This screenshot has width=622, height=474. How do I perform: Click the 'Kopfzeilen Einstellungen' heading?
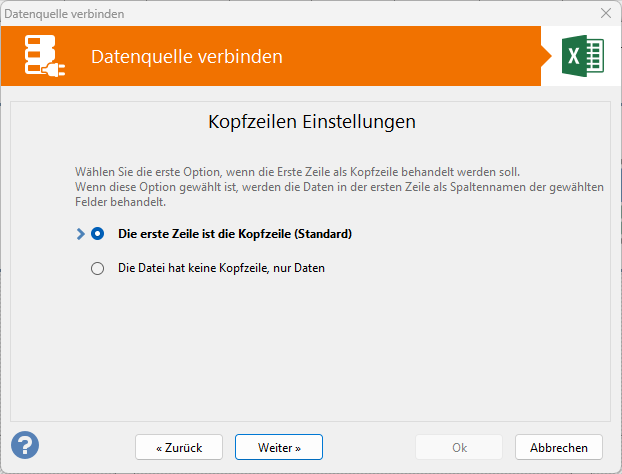tap(311, 123)
